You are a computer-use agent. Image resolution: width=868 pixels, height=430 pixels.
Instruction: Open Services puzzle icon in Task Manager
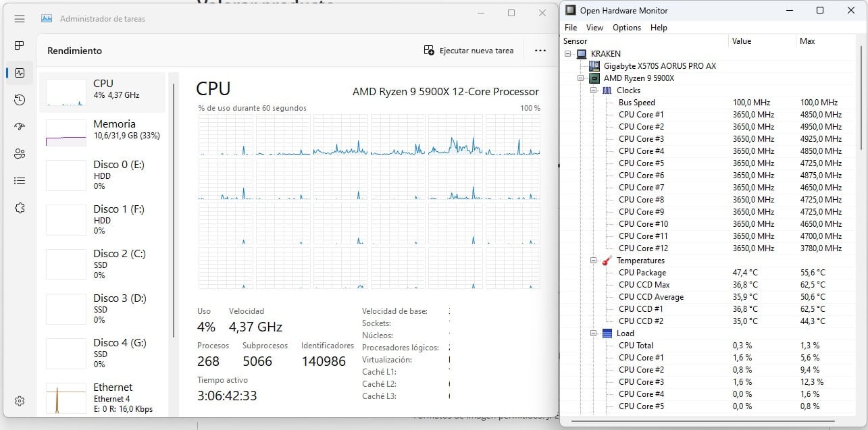(x=20, y=208)
